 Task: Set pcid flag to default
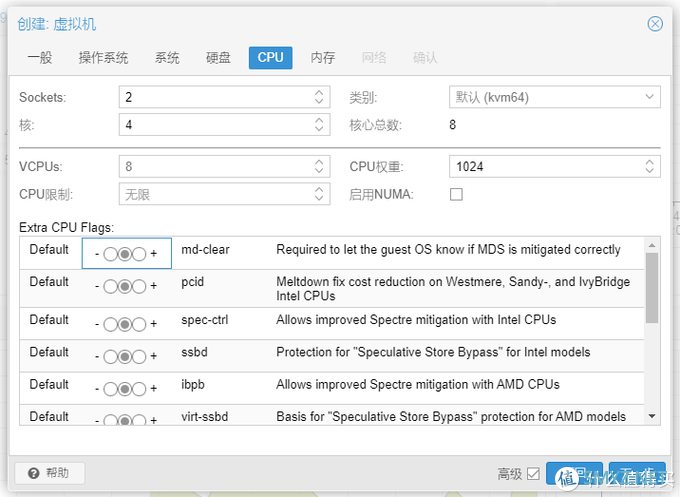124,286
